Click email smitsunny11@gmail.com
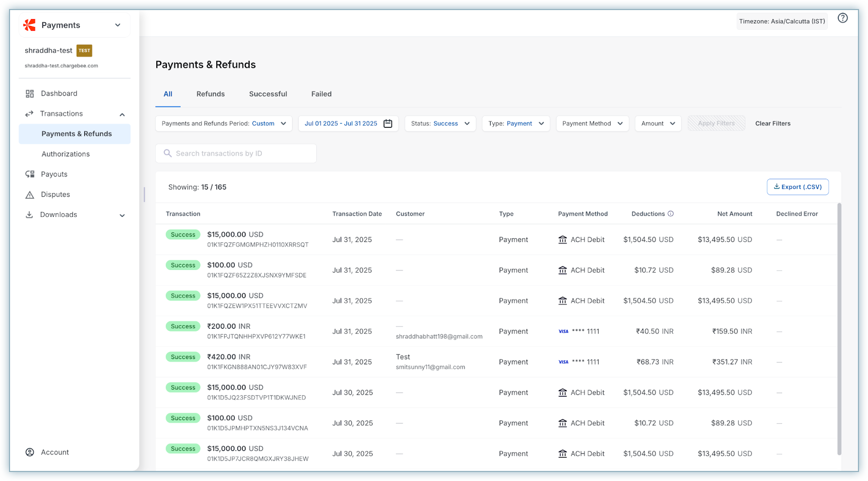The image size is (868, 481). (x=430, y=367)
